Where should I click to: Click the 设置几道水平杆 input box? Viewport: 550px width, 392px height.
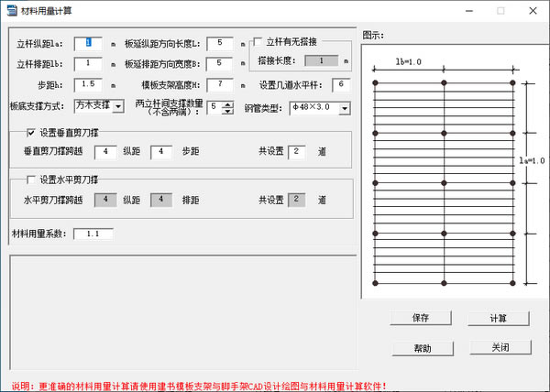(340, 85)
